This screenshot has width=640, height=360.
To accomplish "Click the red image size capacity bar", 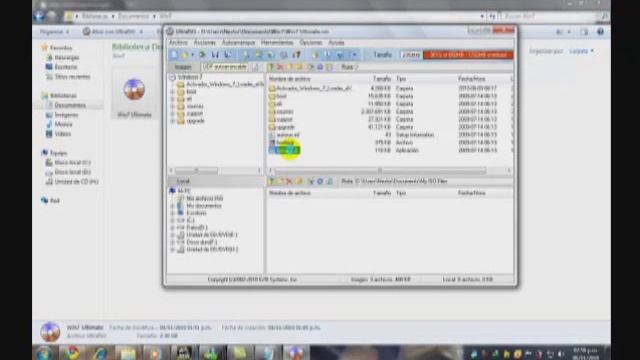I will click(x=468, y=55).
